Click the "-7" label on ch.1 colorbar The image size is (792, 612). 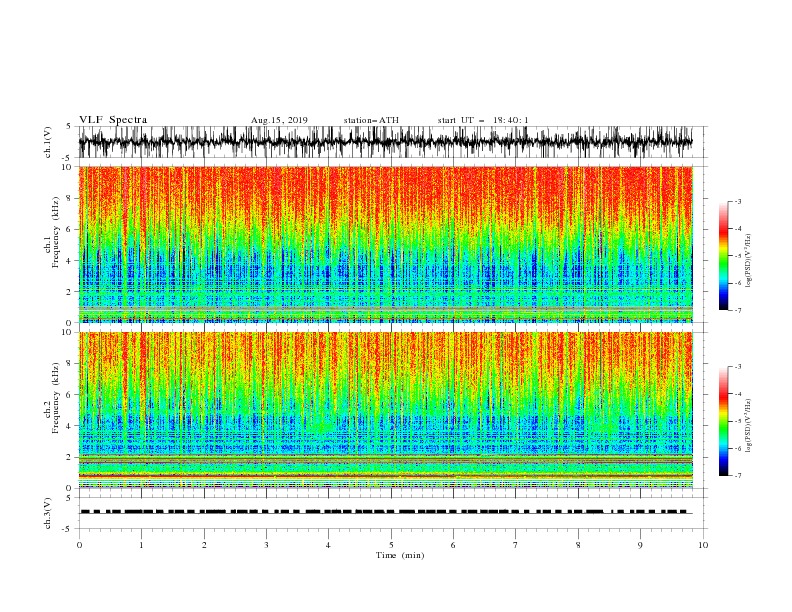(738, 311)
